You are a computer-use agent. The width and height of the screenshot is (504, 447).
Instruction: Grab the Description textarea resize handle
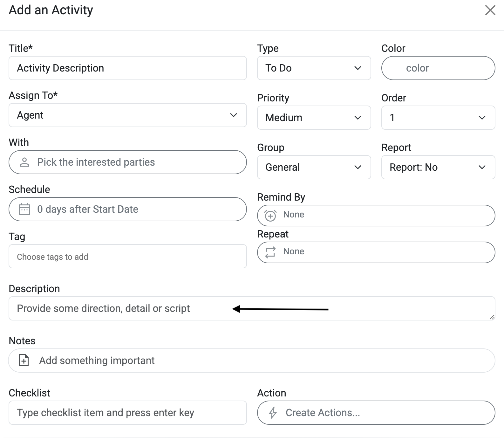492,317
